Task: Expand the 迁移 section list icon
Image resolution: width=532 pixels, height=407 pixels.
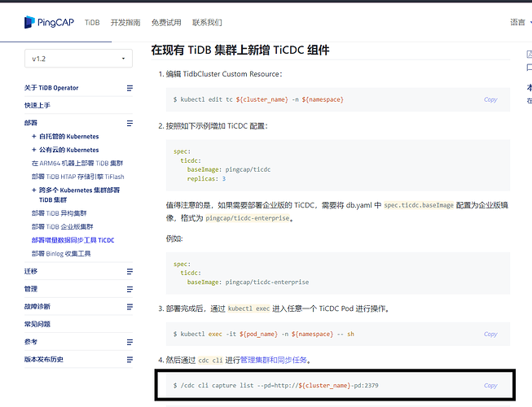Action: [130, 271]
